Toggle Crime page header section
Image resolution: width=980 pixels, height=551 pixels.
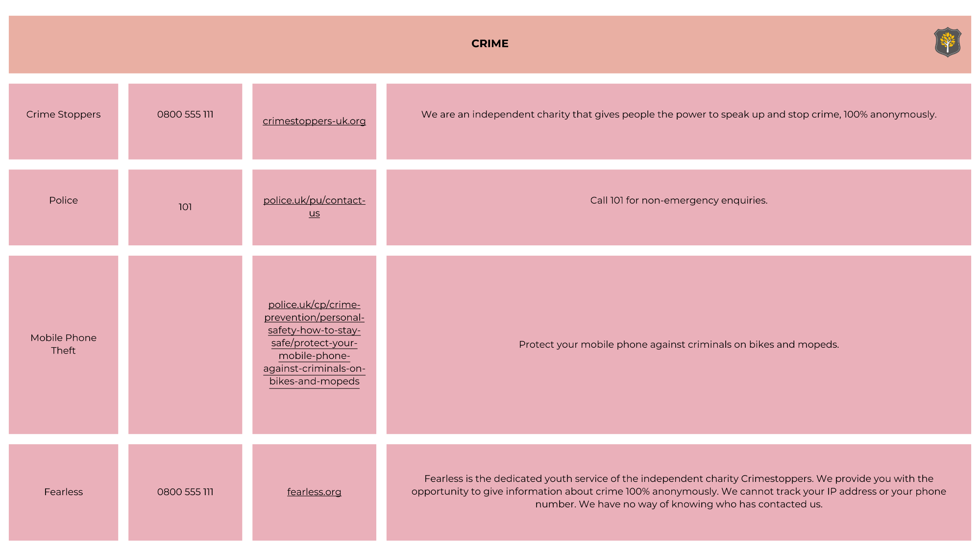[490, 44]
